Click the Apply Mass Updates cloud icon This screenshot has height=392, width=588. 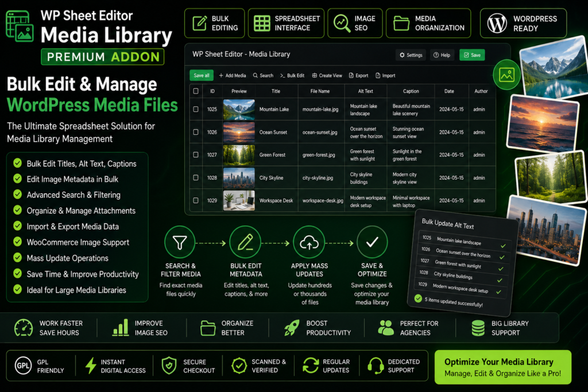pos(309,243)
